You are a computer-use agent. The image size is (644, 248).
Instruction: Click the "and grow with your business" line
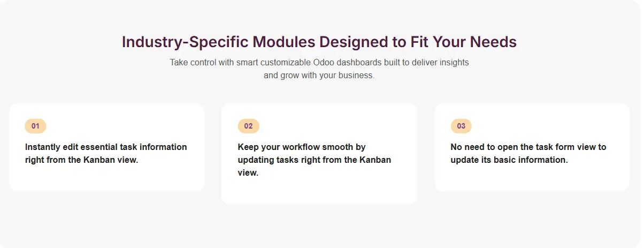pyautogui.click(x=319, y=76)
